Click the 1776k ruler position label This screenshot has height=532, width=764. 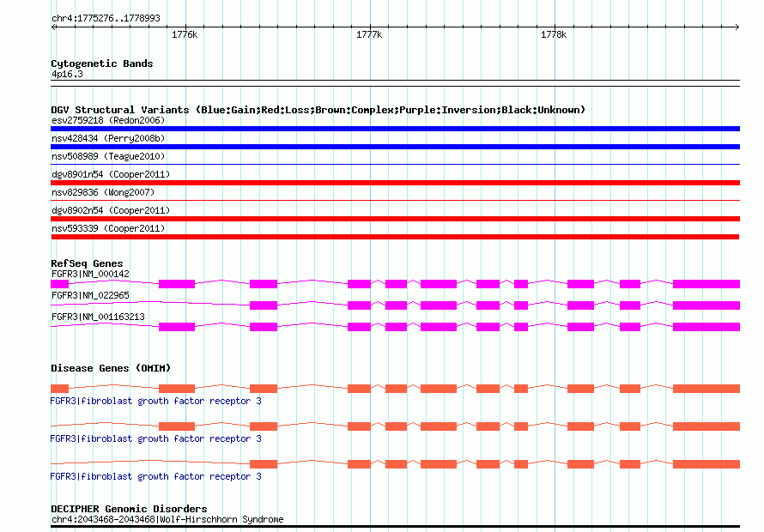point(185,34)
